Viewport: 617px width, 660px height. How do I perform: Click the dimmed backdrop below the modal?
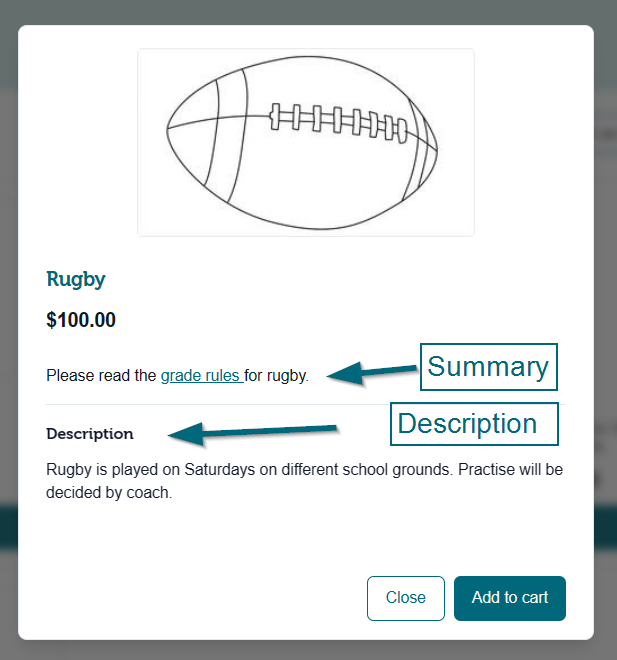[308, 650]
